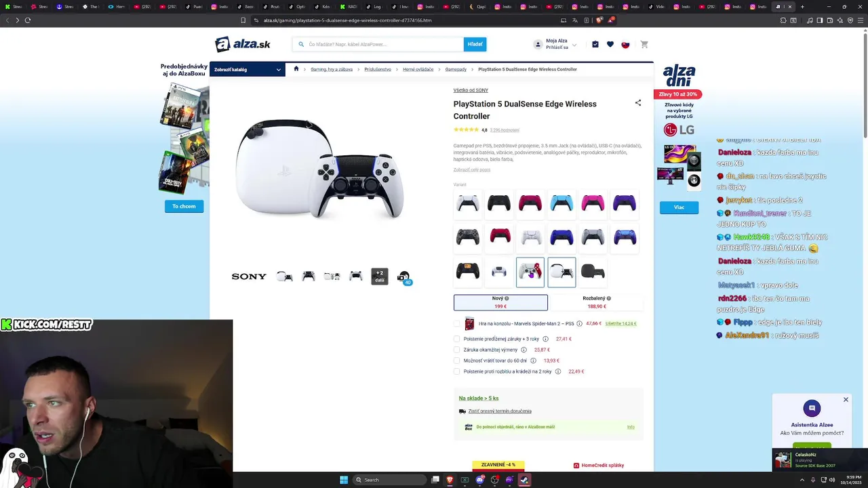Expand Zobraziť katalóg dropdown
The height and width of the screenshot is (488, 868).
click(x=248, y=69)
